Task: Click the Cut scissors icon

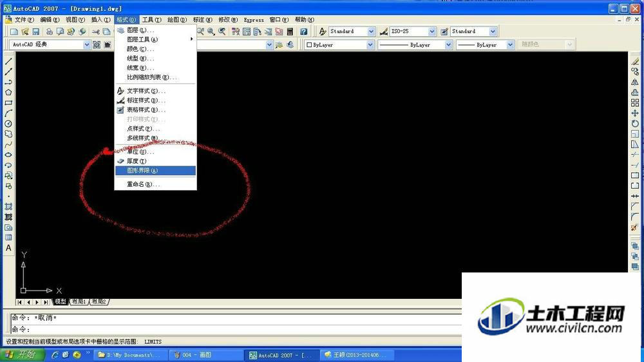Action: (x=96, y=32)
